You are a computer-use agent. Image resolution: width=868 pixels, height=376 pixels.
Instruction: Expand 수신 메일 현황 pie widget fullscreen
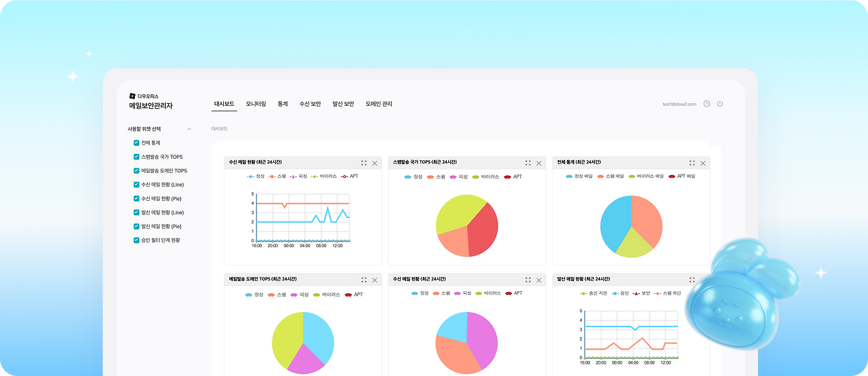(528, 280)
